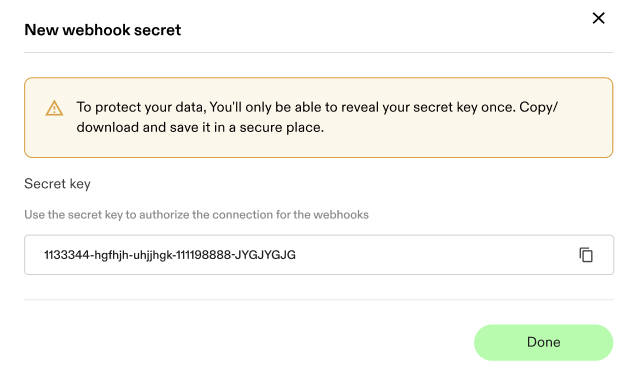628x372 pixels.
Task: Click the hgfhjh segment of the key
Action: [111, 255]
